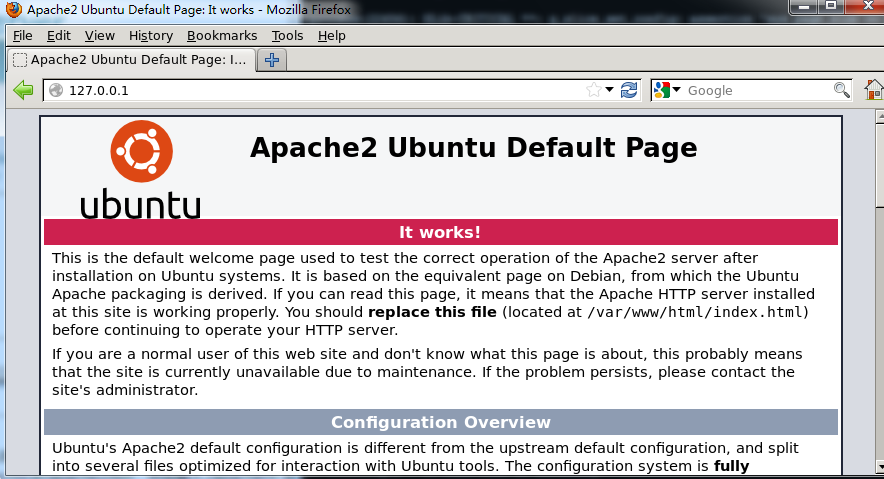Expand the search engine selector arrow
The width and height of the screenshot is (884, 479).
click(x=677, y=90)
